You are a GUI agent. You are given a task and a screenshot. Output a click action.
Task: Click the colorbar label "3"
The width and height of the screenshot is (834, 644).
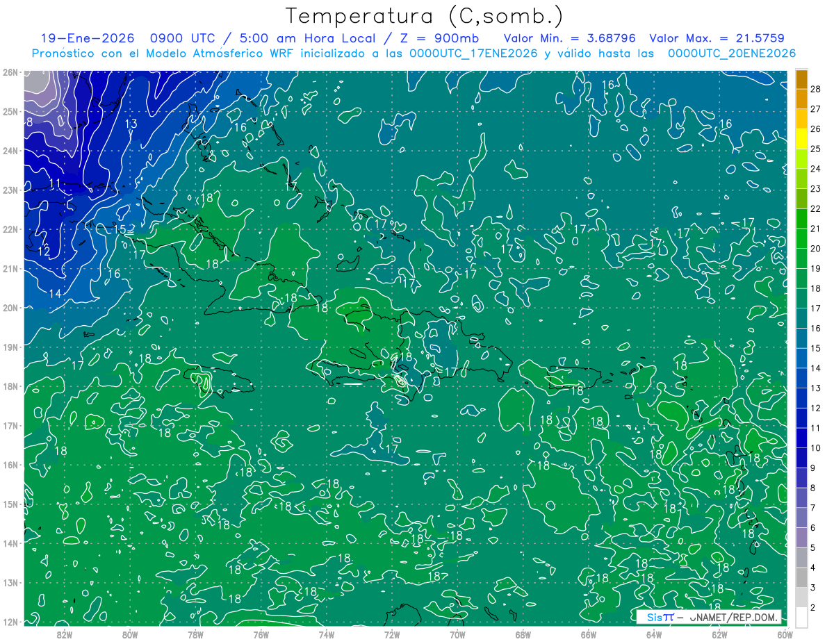(813, 588)
